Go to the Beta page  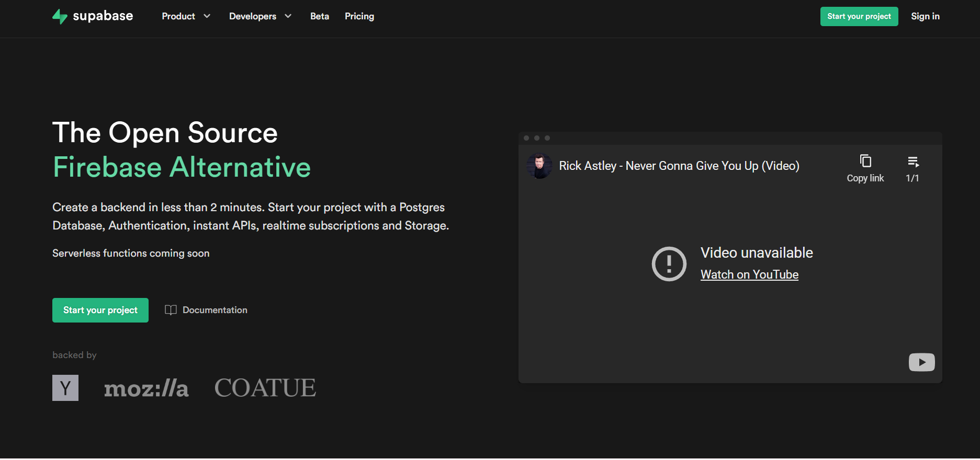coord(319,16)
